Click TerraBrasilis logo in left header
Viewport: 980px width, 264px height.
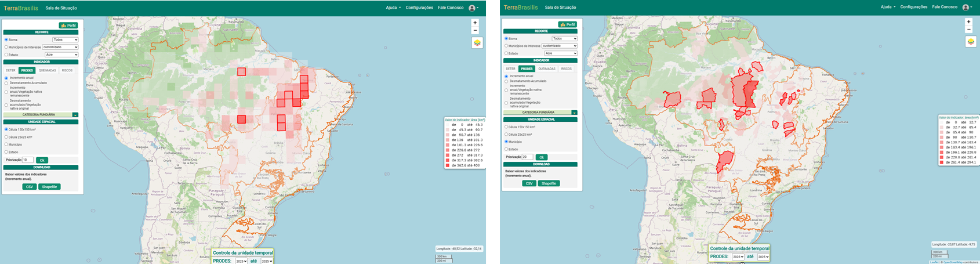21,8
